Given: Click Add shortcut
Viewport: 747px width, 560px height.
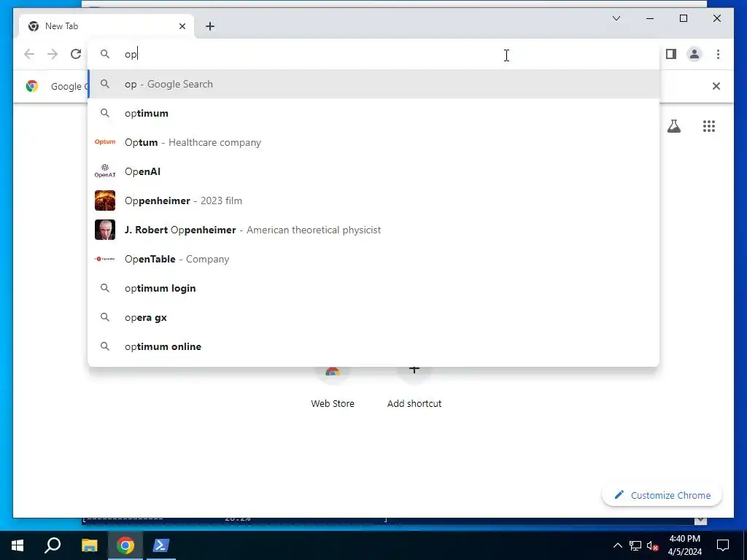Looking at the screenshot, I should point(414,388).
